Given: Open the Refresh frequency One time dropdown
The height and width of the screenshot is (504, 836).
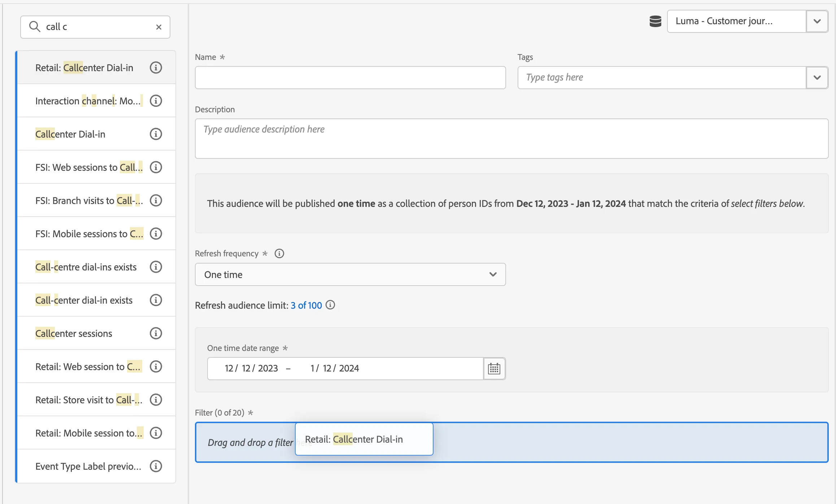Looking at the screenshot, I should tap(350, 274).
